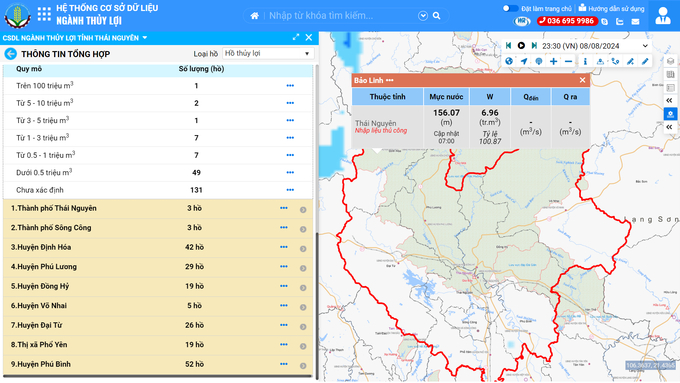Expand Huyện Đồng Hỷ circle arrow

[x=303, y=288]
